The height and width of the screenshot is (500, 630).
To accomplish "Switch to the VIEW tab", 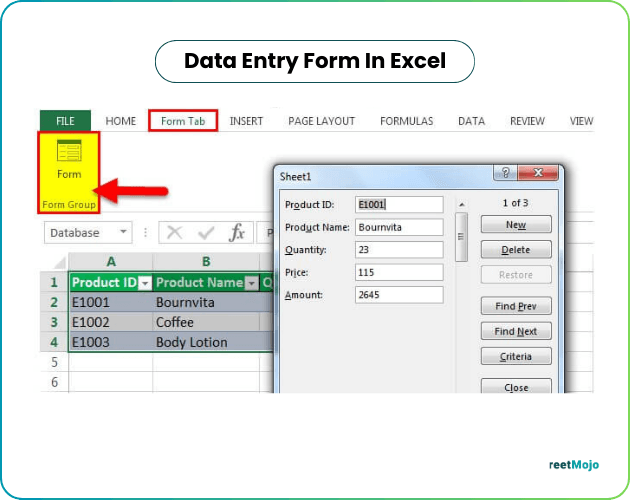I will (581, 121).
